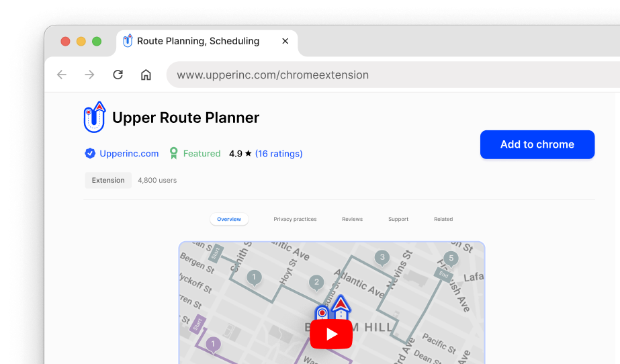Click the tab favicon for Upper
620x364 pixels.
[128, 40]
